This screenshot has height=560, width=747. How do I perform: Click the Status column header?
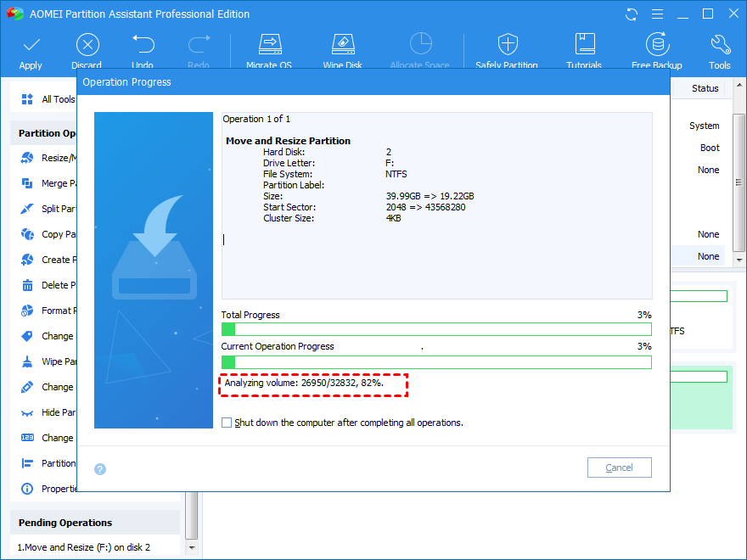point(705,88)
